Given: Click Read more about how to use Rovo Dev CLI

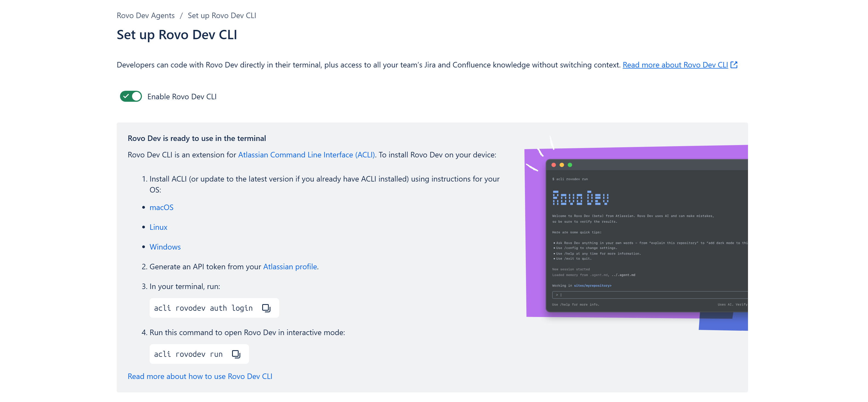Looking at the screenshot, I should pos(200,376).
